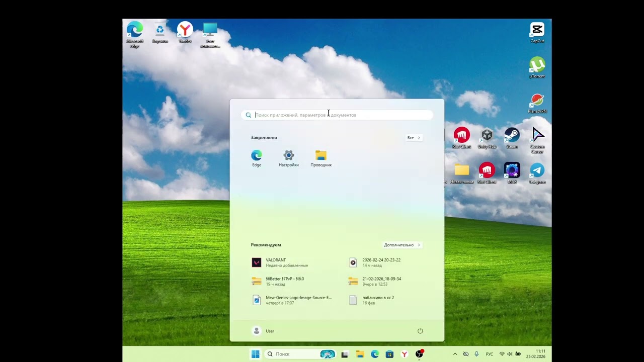Click the power button in Start menu

pos(420,331)
